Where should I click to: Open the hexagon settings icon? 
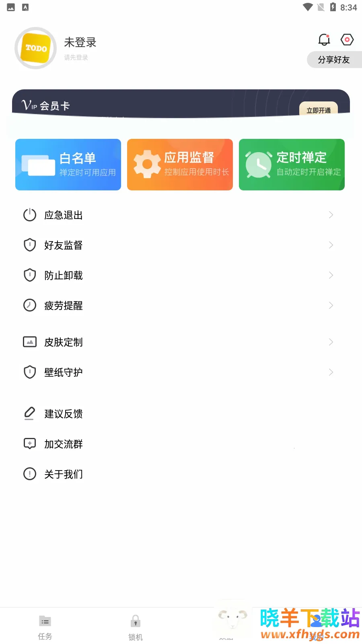[347, 39]
